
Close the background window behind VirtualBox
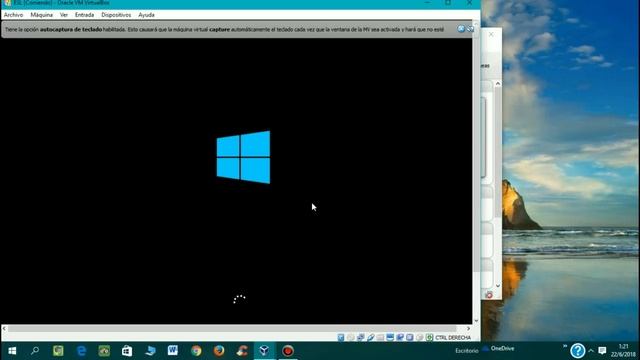click(x=491, y=34)
